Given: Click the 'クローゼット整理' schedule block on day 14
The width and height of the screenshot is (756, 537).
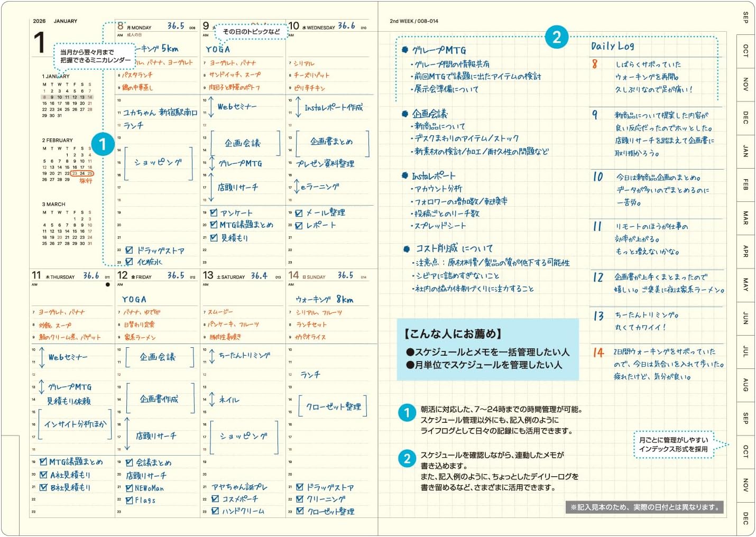Looking at the screenshot, I should click(333, 406).
